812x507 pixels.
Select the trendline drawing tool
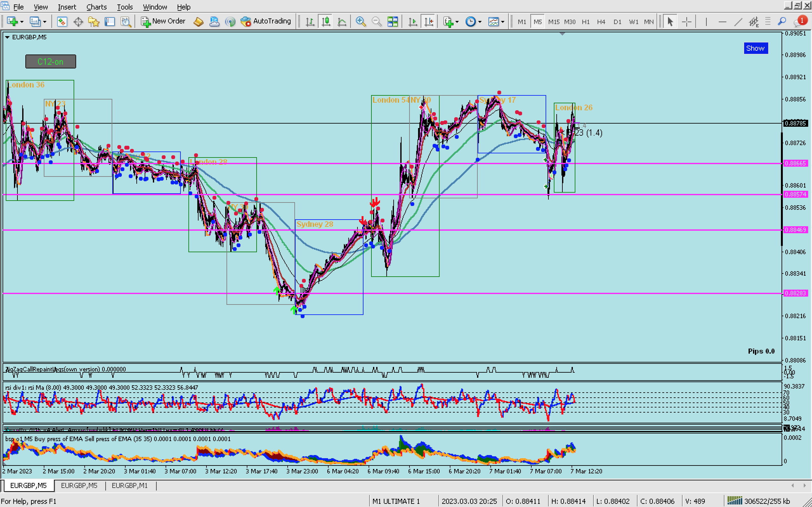pos(738,22)
